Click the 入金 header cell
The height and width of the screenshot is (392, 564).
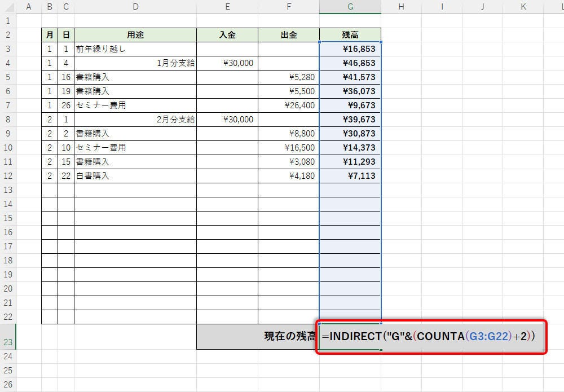click(x=227, y=35)
